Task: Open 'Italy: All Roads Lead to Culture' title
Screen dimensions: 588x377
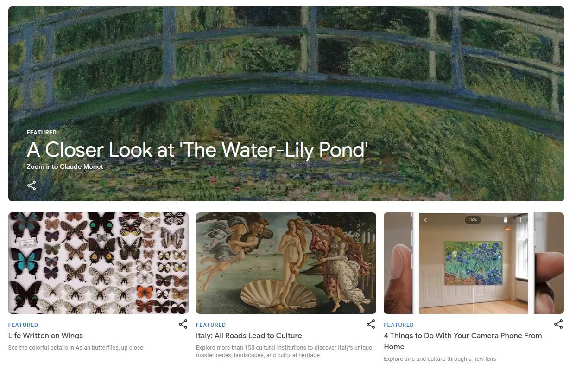Action: (x=249, y=336)
